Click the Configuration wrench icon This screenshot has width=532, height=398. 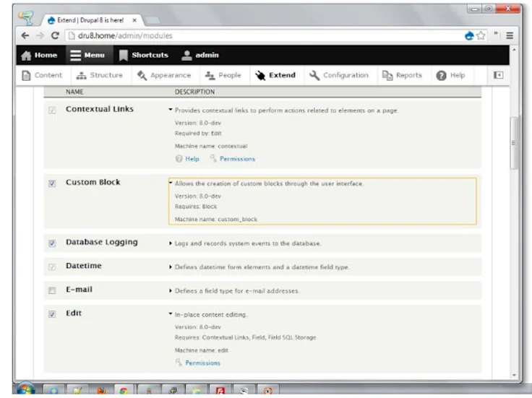click(x=314, y=75)
